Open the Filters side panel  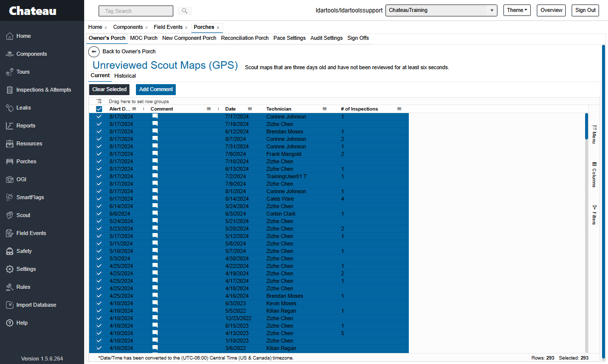(594, 215)
